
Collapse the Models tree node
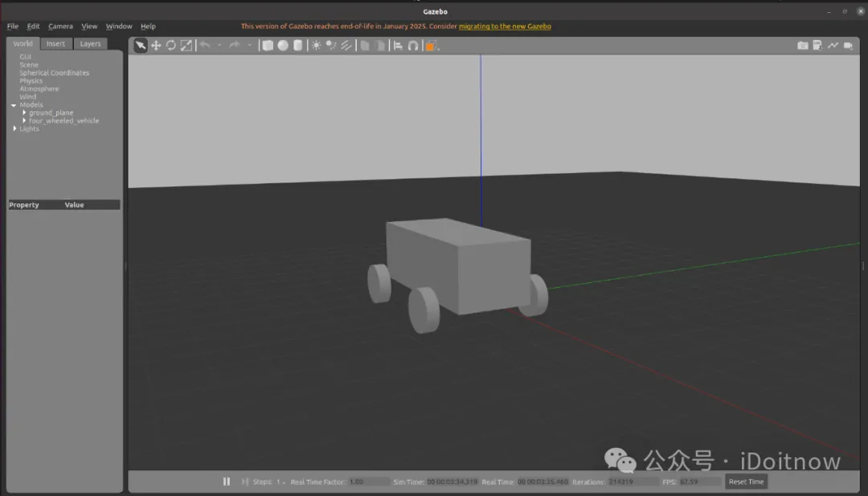tap(14, 105)
